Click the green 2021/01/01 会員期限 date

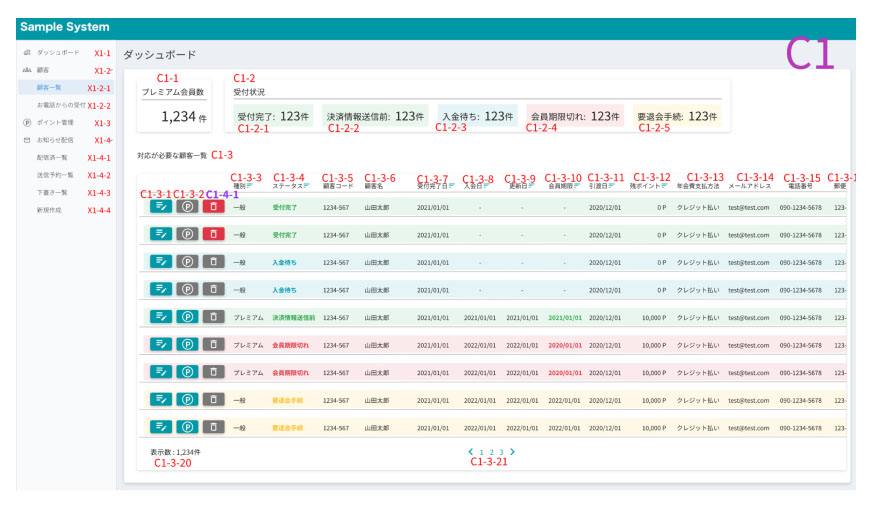565,318
